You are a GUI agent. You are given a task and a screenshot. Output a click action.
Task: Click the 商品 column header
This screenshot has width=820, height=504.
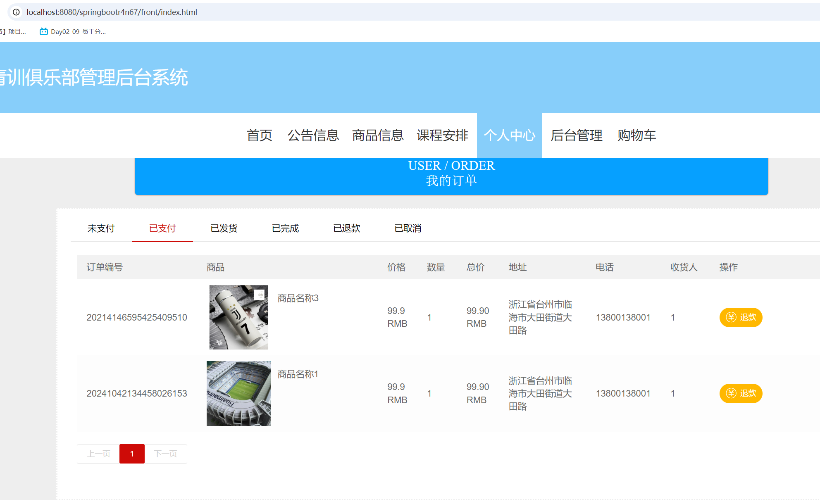pyautogui.click(x=216, y=267)
